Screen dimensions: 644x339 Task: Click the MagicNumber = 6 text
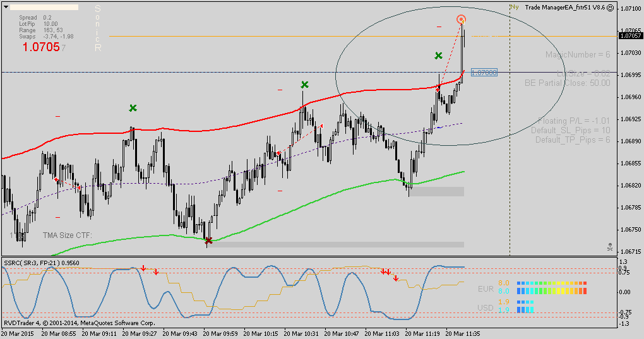click(578, 54)
